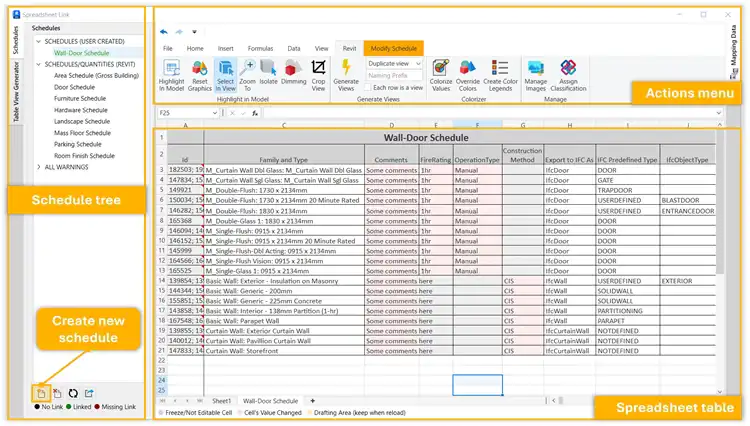Switch to the View ribbon tab
Screen dimensions: 750x426
tap(321, 48)
